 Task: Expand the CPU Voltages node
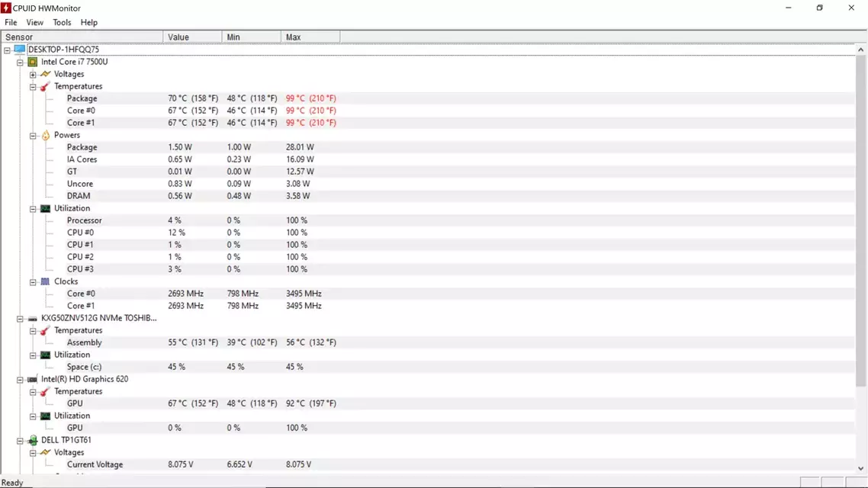(33, 74)
